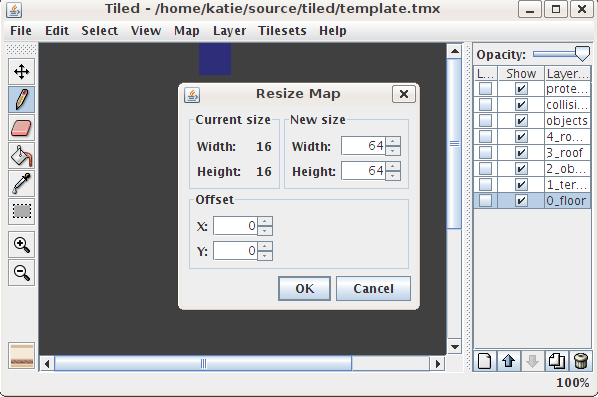
Task: Hide the prote... layer
Action: click(x=521, y=89)
